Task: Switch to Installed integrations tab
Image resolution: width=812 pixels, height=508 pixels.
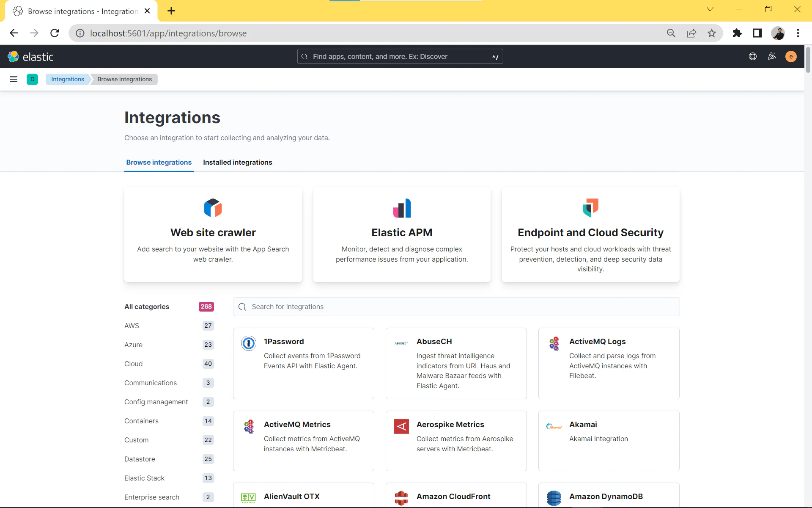Action: pyautogui.click(x=237, y=162)
